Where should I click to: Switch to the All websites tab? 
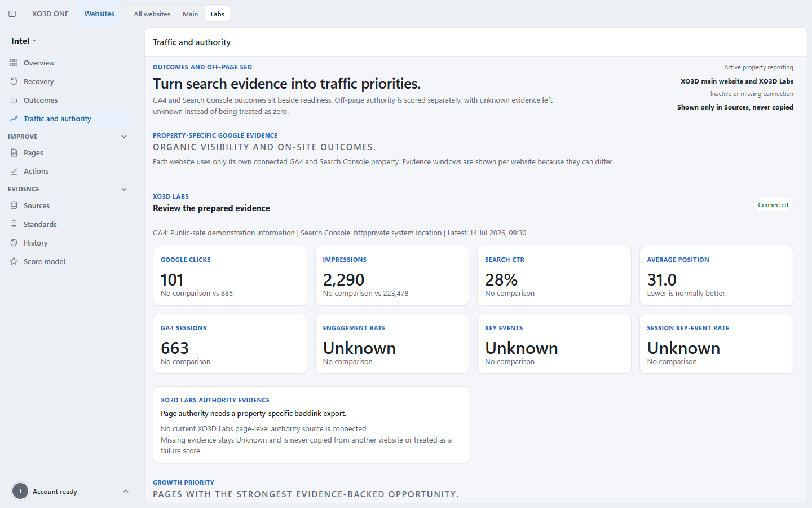click(x=152, y=14)
